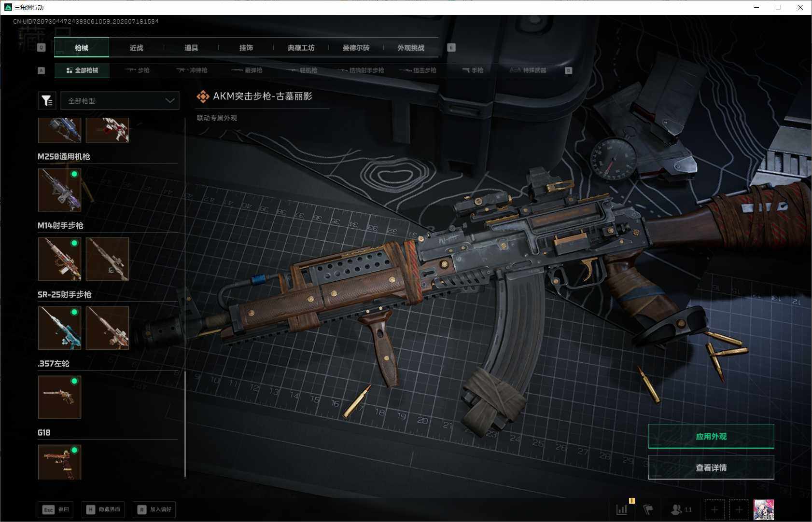Click the 查看详情 button
Screen dimensions: 812x522
tap(711, 467)
